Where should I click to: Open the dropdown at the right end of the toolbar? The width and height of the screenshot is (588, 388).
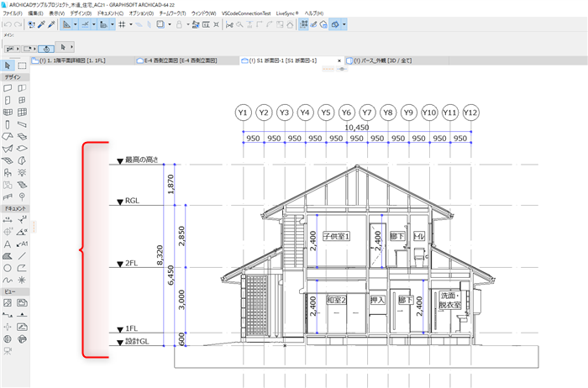pyautogui.click(x=344, y=24)
